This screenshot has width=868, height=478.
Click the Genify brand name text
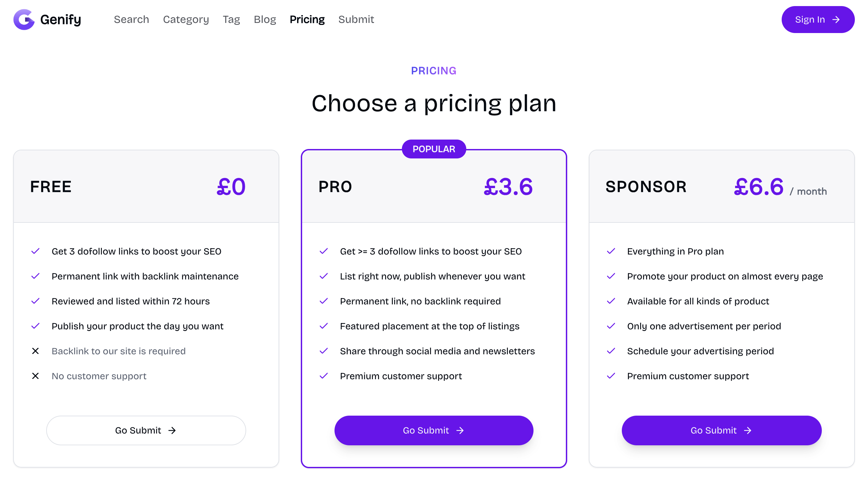[x=61, y=20]
